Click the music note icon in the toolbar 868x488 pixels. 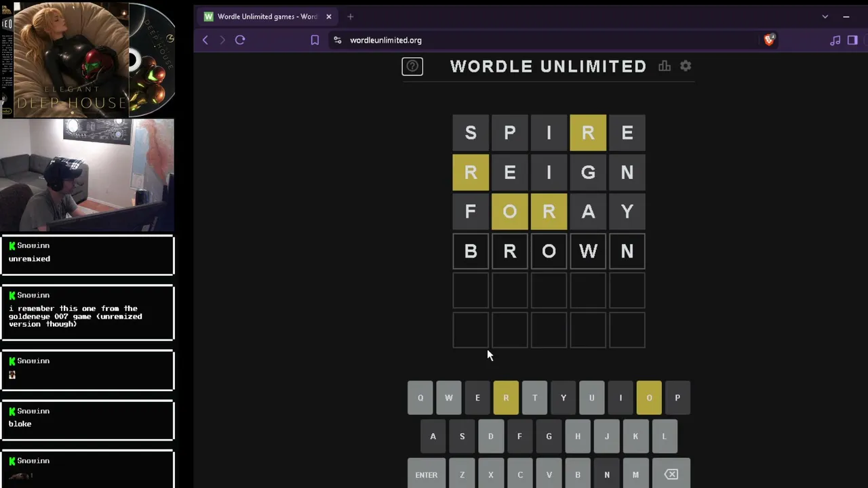tap(835, 40)
